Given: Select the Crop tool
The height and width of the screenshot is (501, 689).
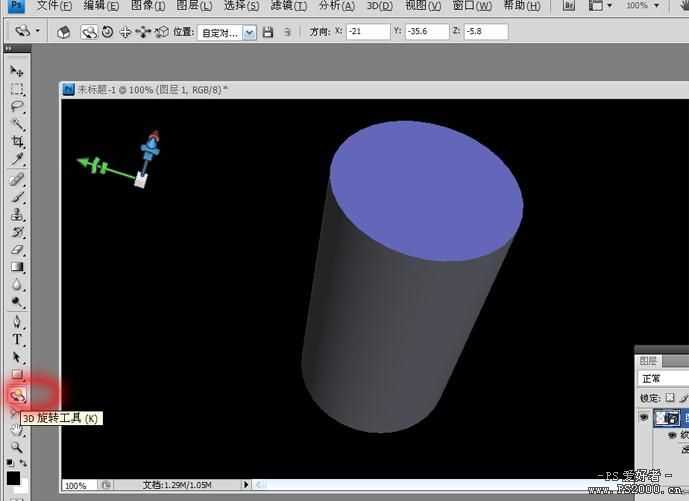Looking at the screenshot, I should pyautogui.click(x=17, y=142).
